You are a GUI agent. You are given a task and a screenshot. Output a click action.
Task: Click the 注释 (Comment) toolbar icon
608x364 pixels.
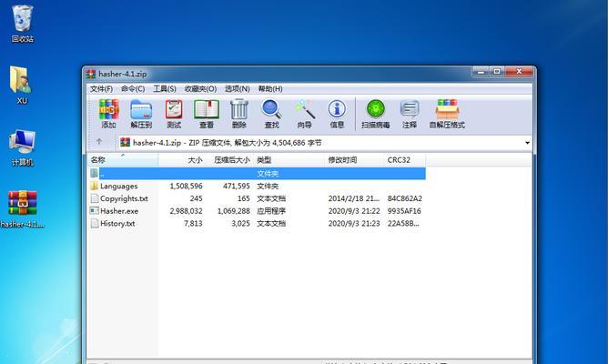(410, 110)
